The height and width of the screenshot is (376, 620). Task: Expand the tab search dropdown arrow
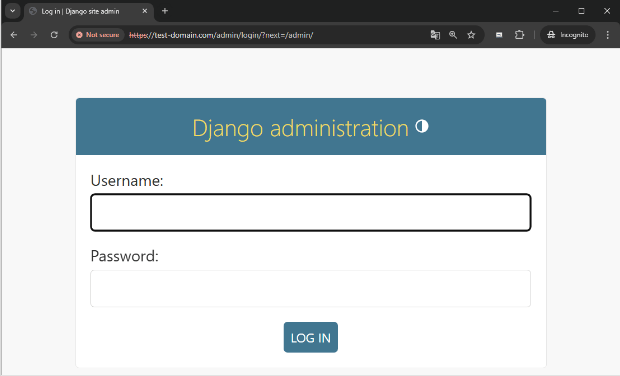coord(13,11)
